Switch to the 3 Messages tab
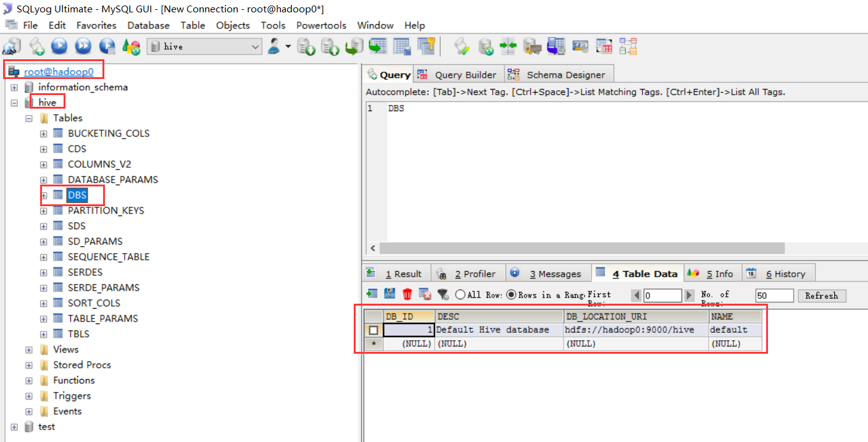The height and width of the screenshot is (442, 868). pos(548,273)
